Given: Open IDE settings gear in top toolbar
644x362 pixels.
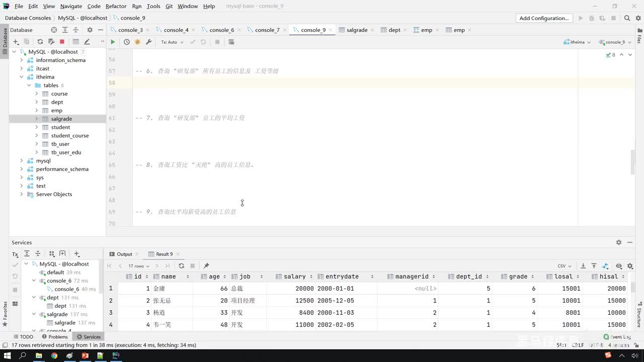Looking at the screenshot, I should pos(638,18).
